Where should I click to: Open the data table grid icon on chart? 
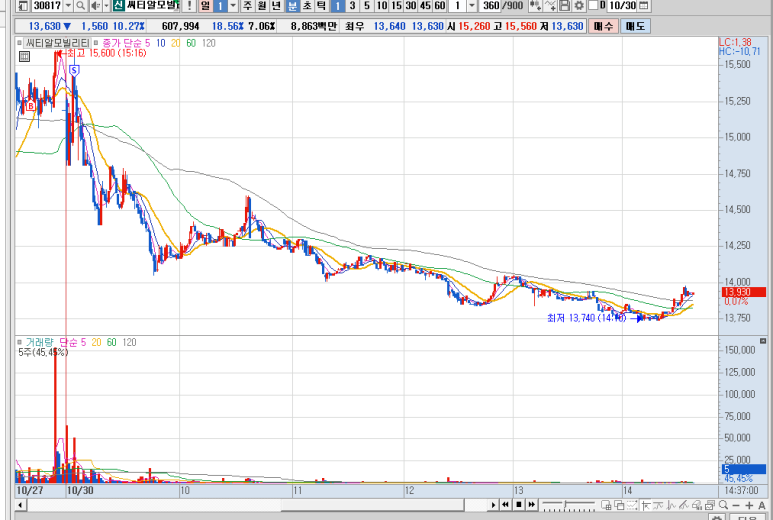[24, 57]
